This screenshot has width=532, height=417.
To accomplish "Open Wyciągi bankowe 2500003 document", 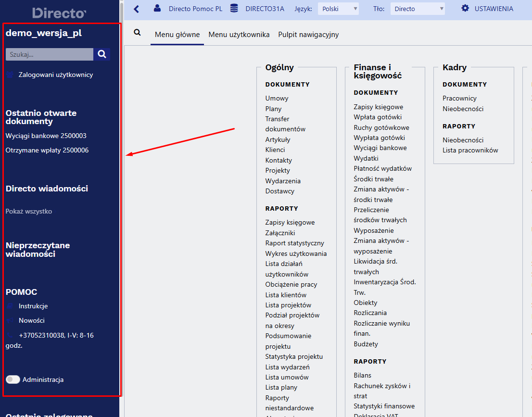I will [x=46, y=136].
